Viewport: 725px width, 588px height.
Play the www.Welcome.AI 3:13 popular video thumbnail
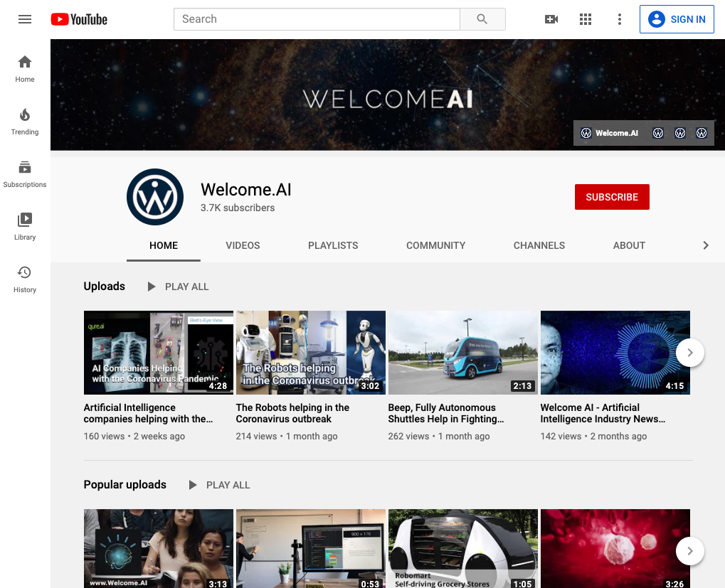(x=159, y=549)
